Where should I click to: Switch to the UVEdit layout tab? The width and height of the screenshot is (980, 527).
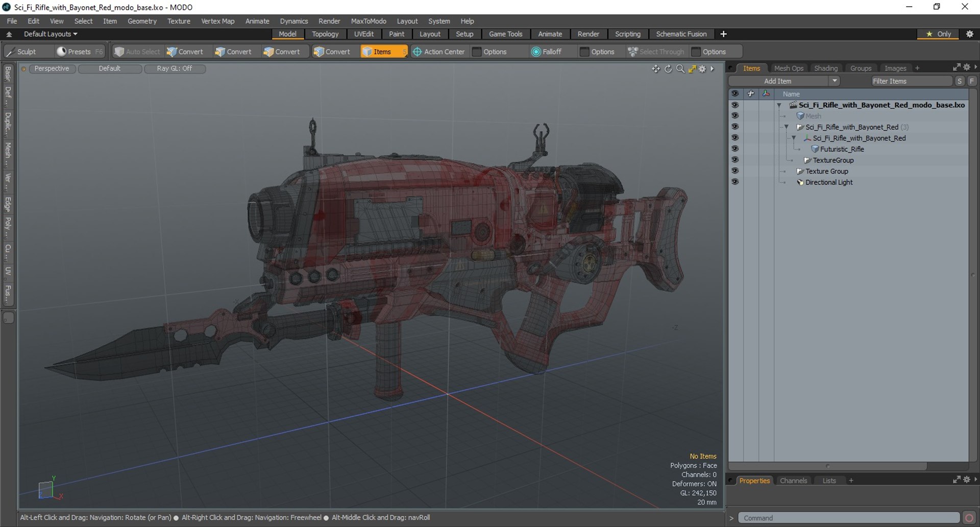coord(364,34)
